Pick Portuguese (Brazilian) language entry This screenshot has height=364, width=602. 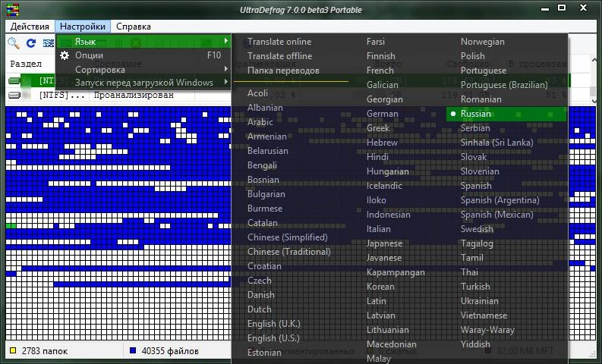click(x=504, y=85)
